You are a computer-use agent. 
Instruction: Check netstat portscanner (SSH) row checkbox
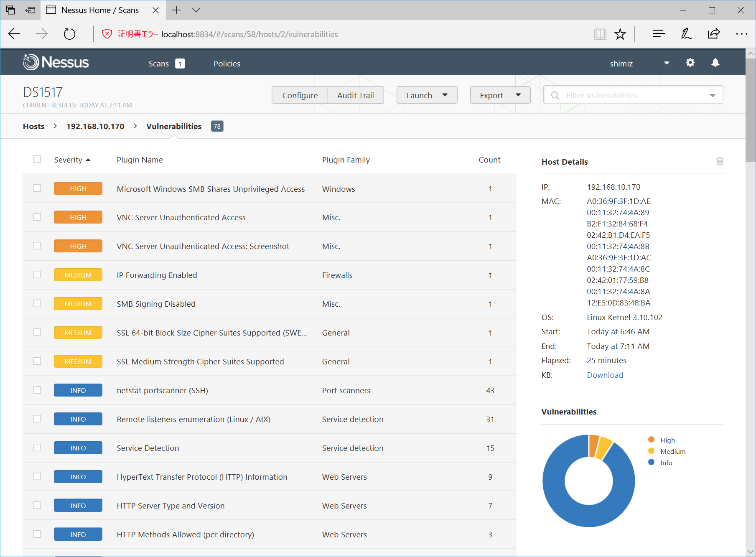[37, 390]
